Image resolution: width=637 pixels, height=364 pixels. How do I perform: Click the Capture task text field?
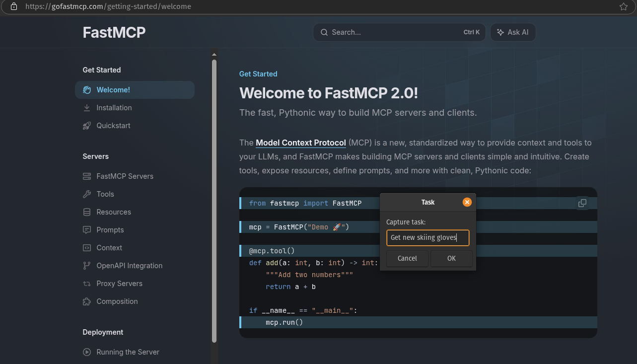428,237
